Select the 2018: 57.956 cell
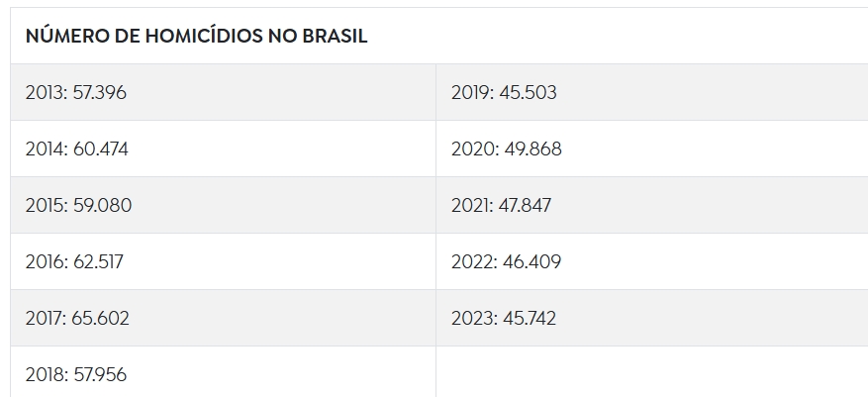The width and height of the screenshot is (868, 397). [223, 371]
